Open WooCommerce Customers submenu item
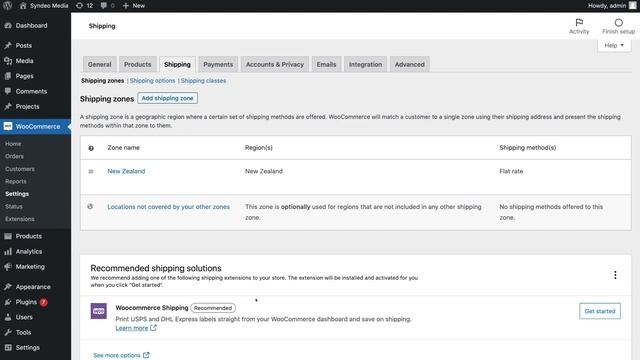 coord(20,169)
